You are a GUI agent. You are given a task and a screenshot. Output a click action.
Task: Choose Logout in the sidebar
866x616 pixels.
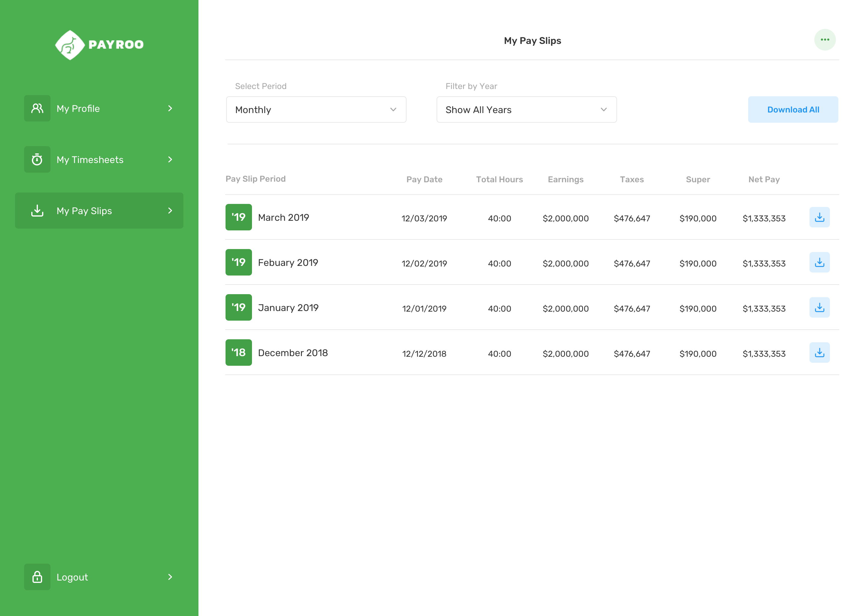pyautogui.click(x=99, y=577)
